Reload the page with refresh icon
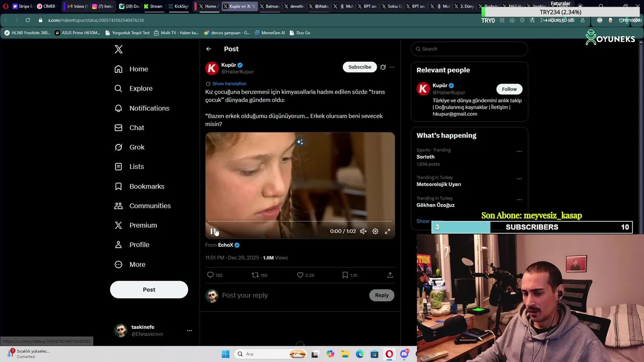The width and height of the screenshot is (644, 362). click(28, 20)
